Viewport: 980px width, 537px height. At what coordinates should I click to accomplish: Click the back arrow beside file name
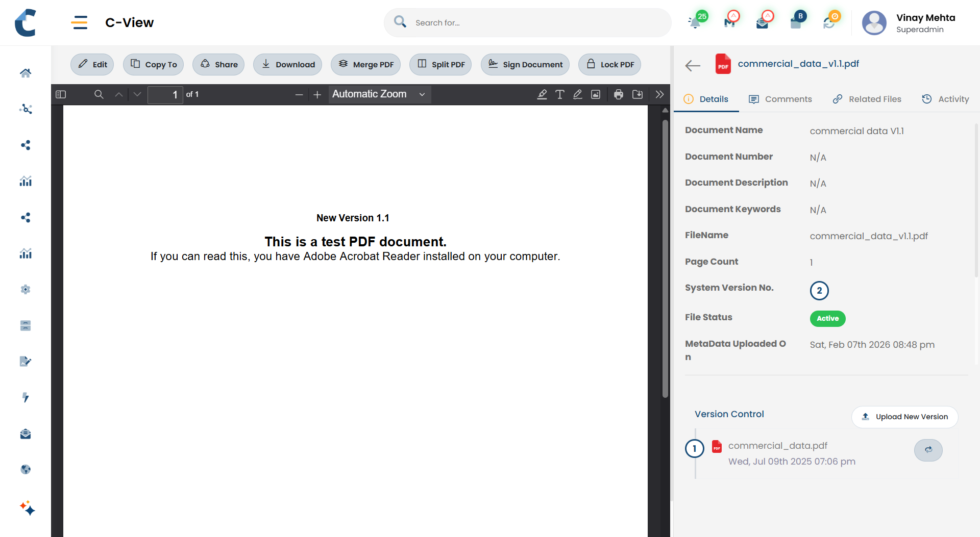click(x=693, y=65)
